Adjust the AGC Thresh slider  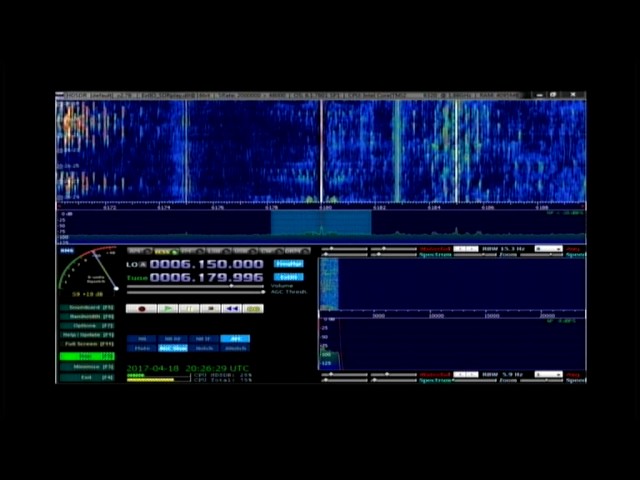[x=195, y=292]
